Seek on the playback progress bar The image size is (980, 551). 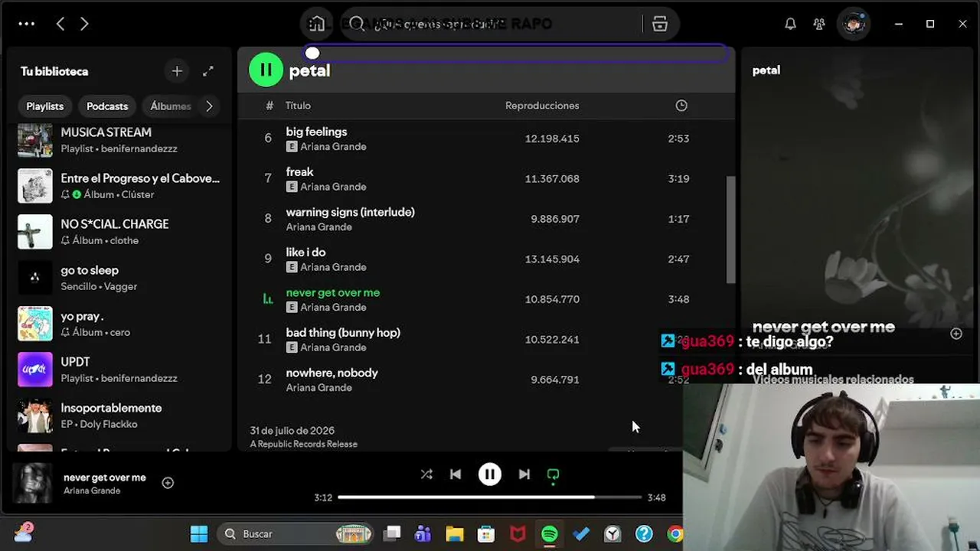(490, 497)
